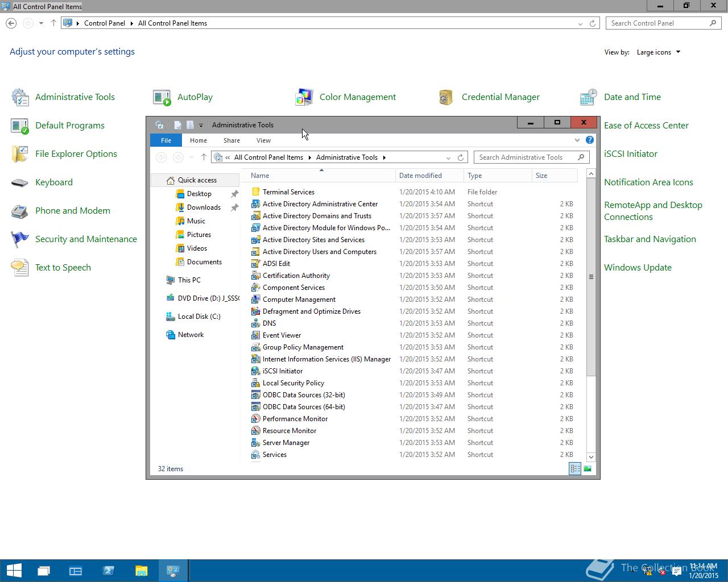Click the Performance Monitor shortcut icon
Viewport: 728px width, 582px height.
[256, 419]
